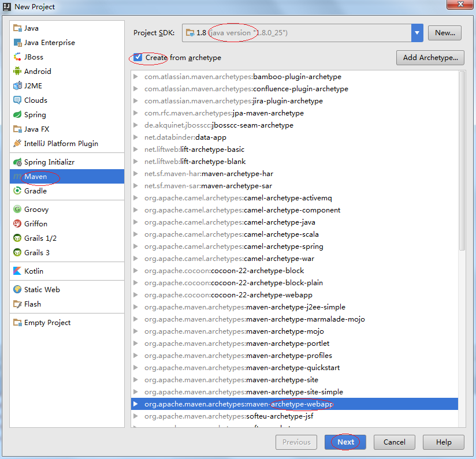Expand the selected maven-archetype-webapp node
476x459 pixels.
point(136,404)
